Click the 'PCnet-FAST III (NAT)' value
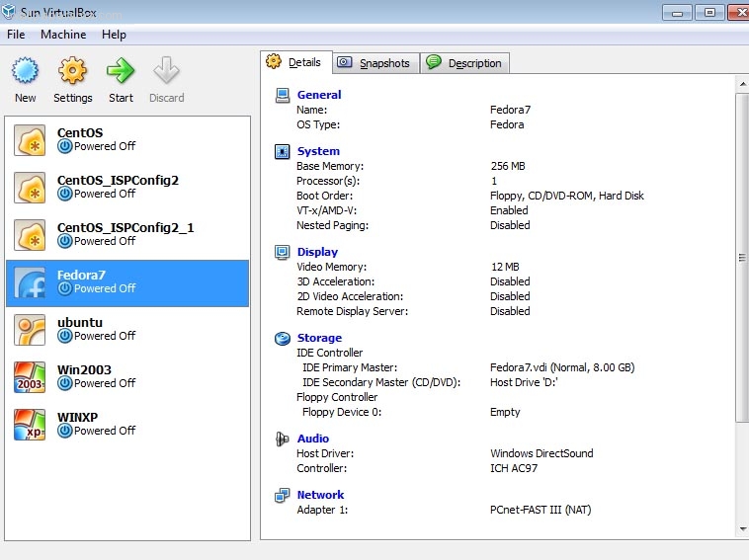749x560 pixels. [x=541, y=510]
